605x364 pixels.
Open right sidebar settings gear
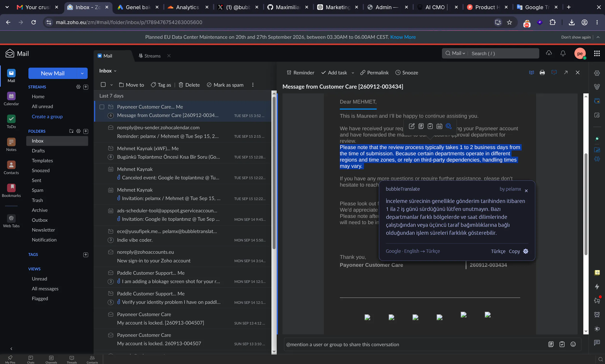(597, 73)
